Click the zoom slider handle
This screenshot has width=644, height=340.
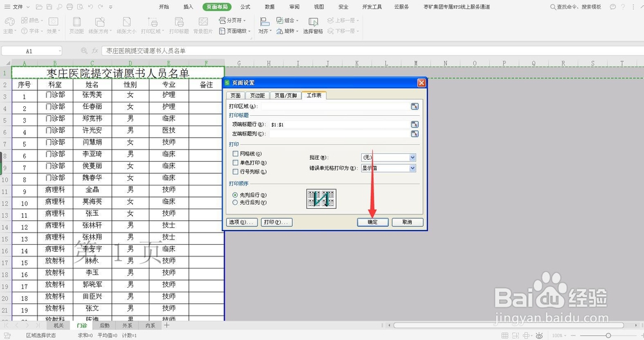tap(609, 335)
